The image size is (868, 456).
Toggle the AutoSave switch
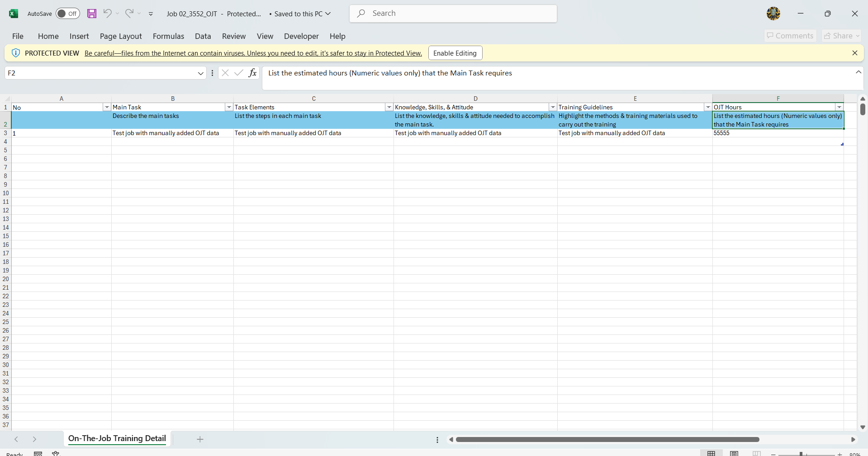(x=68, y=14)
